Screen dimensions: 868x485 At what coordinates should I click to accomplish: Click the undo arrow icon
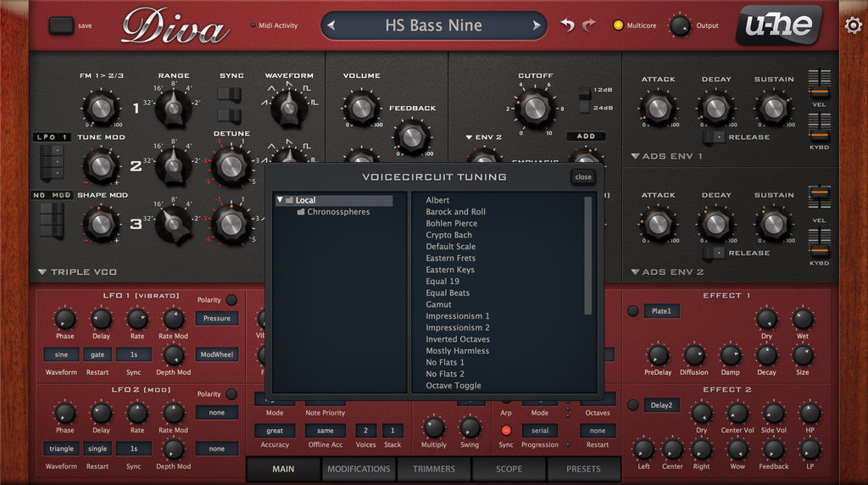pos(567,25)
